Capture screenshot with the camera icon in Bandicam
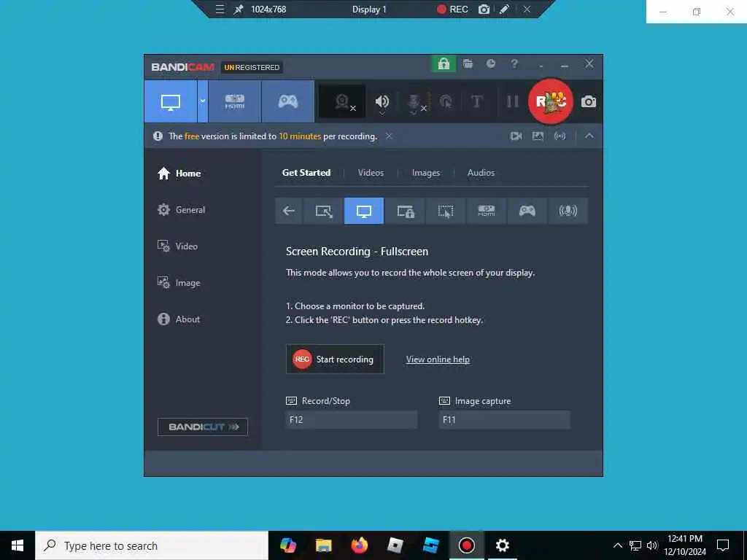Image resolution: width=747 pixels, height=560 pixels. 589,101
